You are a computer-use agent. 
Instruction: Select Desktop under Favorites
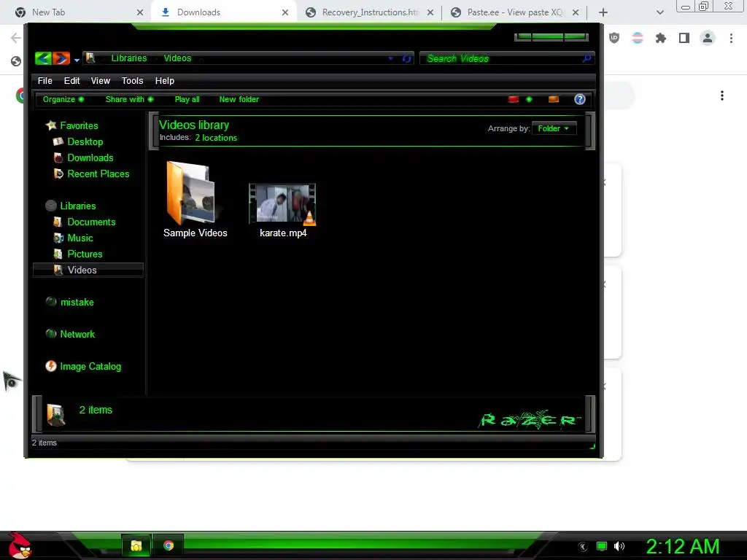pos(85,141)
